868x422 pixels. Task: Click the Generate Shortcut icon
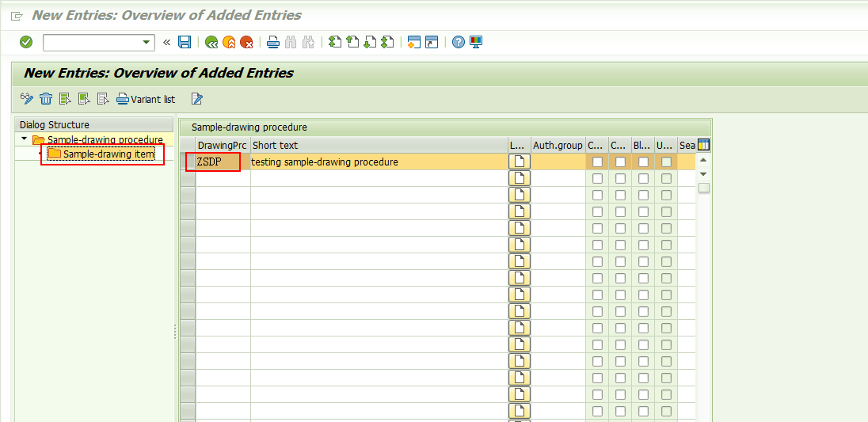click(x=432, y=42)
